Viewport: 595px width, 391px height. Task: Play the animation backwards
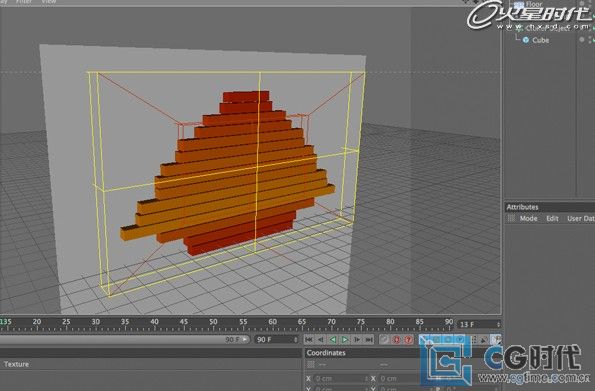(x=333, y=339)
